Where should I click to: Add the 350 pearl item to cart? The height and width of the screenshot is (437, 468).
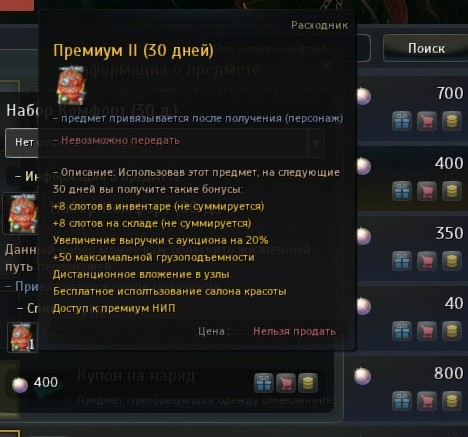(x=427, y=261)
